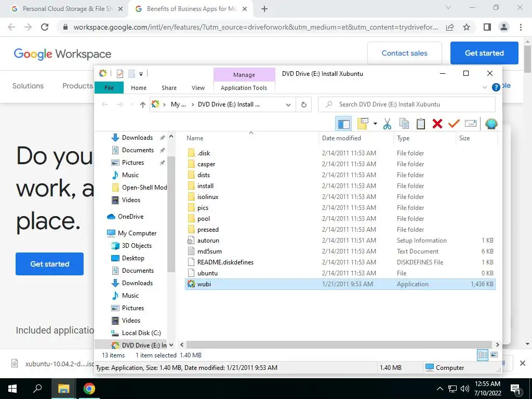Viewport: 532px width, 399px height.
Task: Click the Refresh address bar button
Action: pos(303,104)
